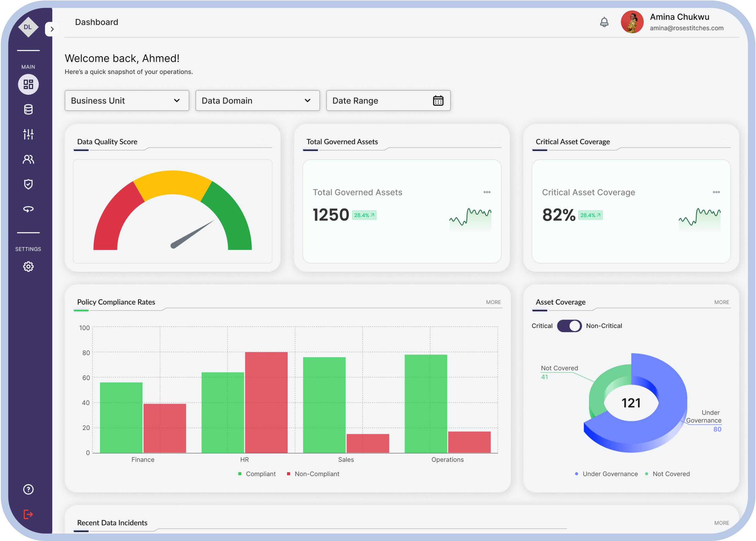Image resolution: width=756 pixels, height=541 pixels.
Task: Click the shield check icon in sidebar
Action: coord(28,184)
